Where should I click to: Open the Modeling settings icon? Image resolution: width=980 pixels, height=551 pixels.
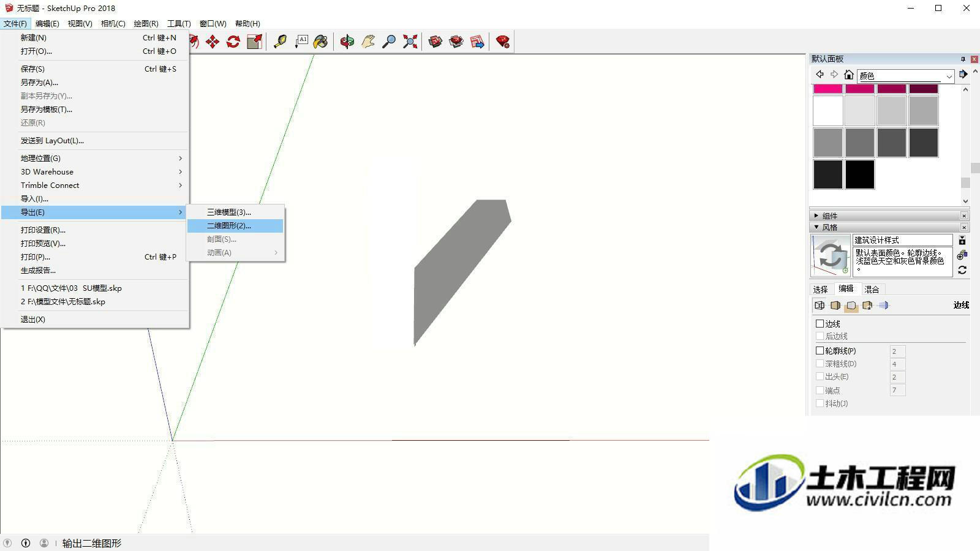pos(883,305)
